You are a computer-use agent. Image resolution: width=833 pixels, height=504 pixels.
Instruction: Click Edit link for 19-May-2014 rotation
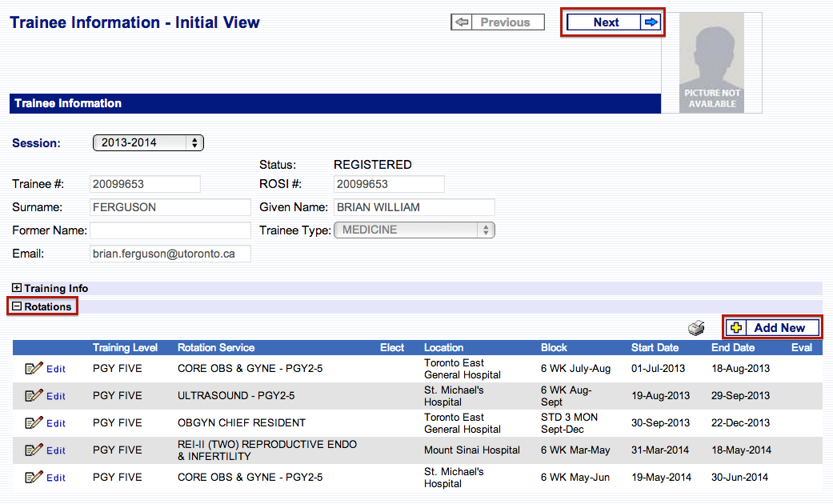pos(56,478)
